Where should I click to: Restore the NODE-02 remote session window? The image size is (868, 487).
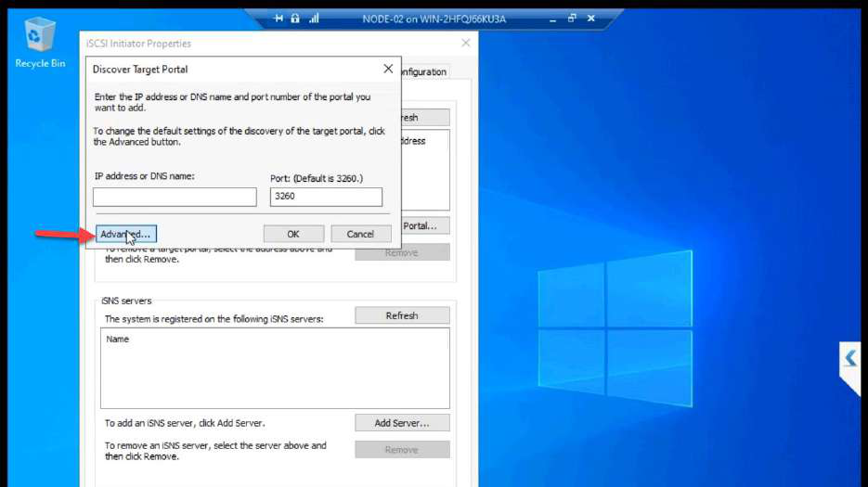[x=572, y=19]
